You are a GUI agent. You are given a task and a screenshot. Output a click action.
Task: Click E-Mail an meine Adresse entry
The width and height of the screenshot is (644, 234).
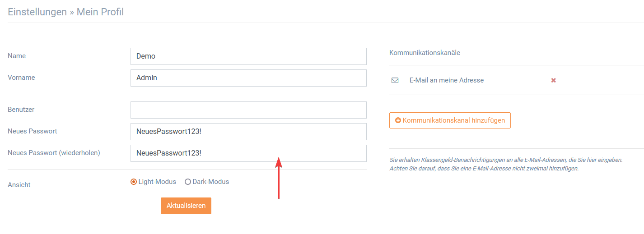pyautogui.click(x=447, y=80)
